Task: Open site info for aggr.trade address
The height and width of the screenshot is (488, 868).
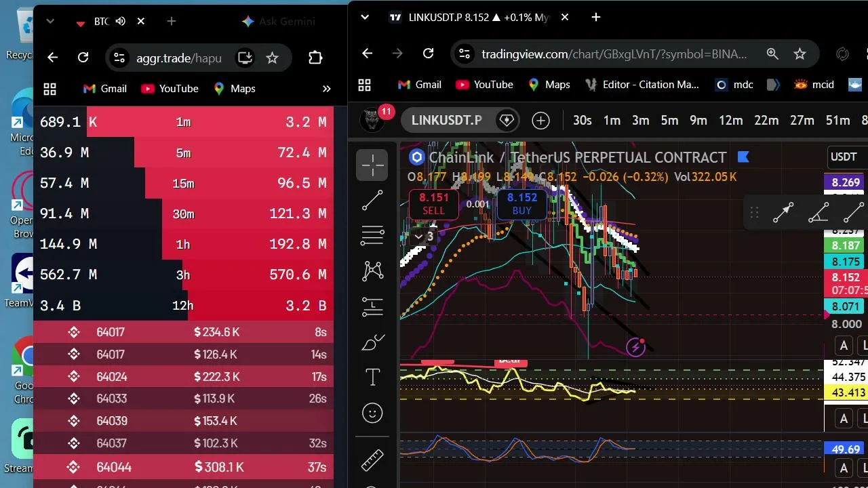Action: click(119, 58)
